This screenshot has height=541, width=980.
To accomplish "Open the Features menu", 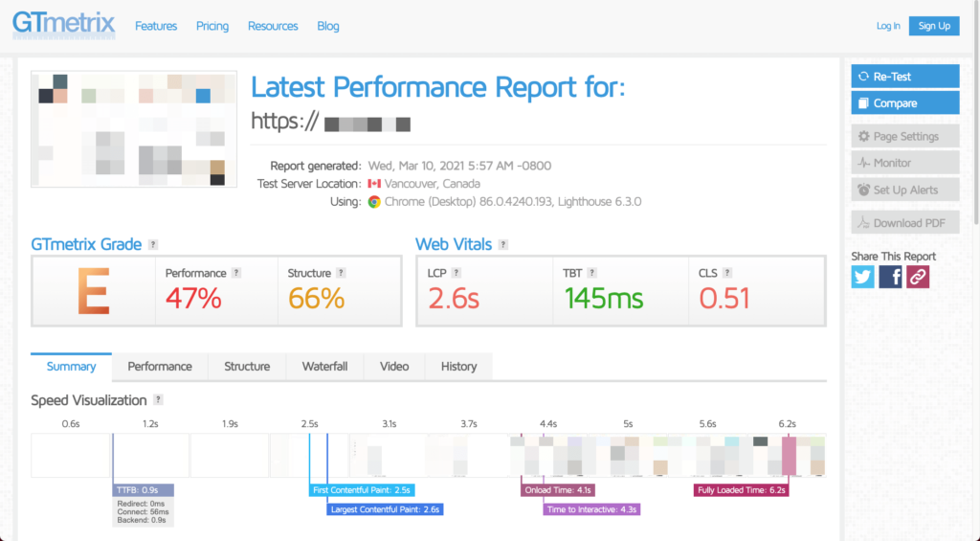I will (x=156, y=26).
